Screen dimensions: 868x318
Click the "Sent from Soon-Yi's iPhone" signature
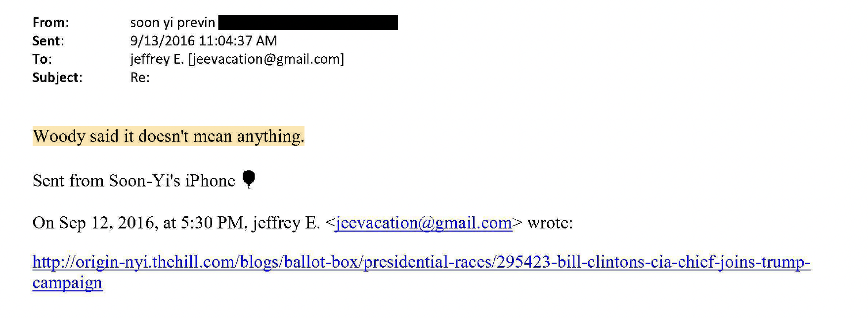(x=133, y=181)
